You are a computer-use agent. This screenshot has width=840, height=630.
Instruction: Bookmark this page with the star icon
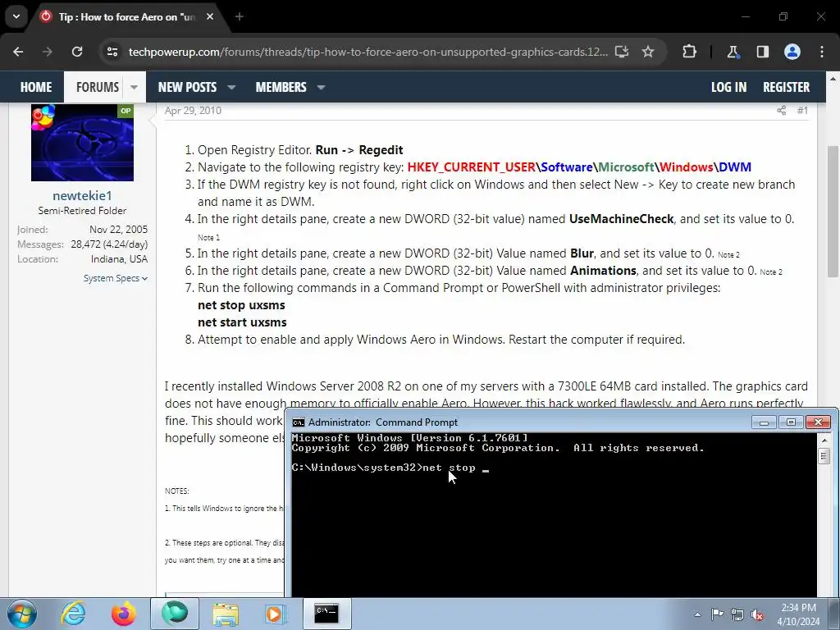click(648, 52)
